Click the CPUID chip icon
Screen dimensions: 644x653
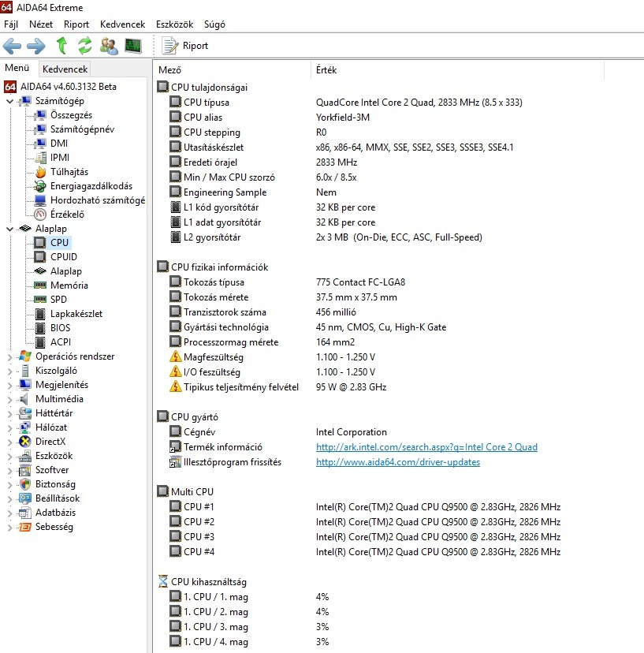[x=40, y=257]
